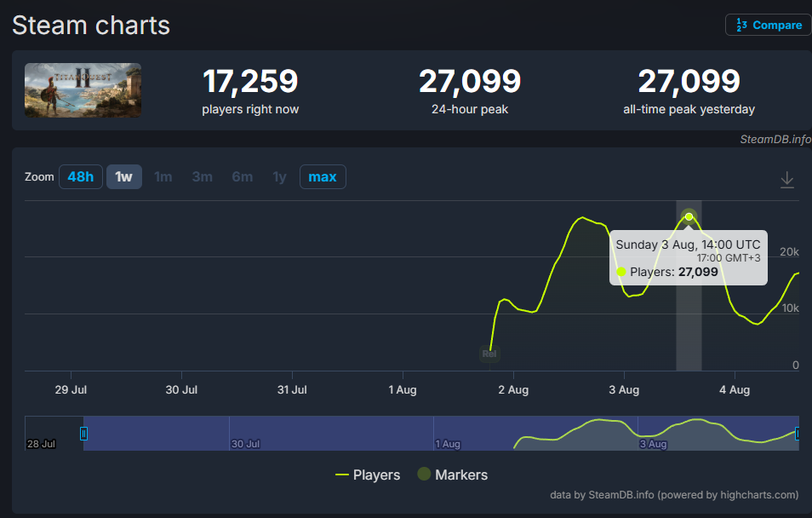Download chart via the download arrow icon

[786, 180]
